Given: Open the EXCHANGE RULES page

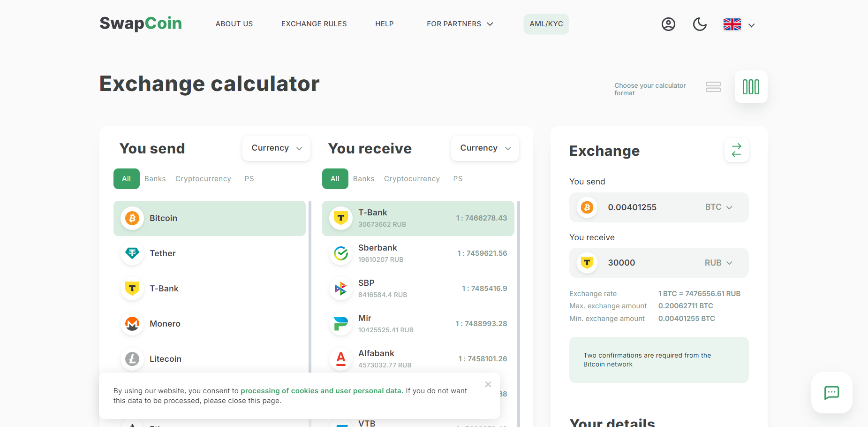Looking at the screenshot, I should pos(314,24).
